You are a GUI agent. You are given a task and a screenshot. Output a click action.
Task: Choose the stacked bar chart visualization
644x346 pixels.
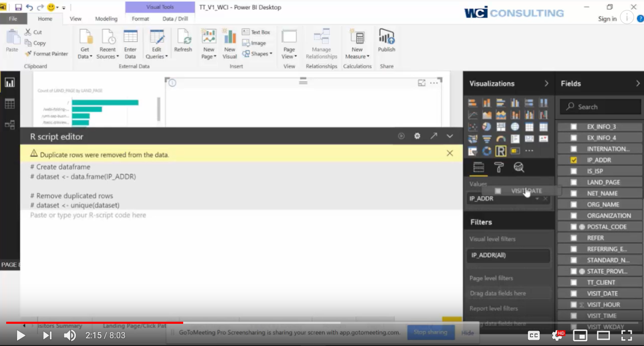[x=473, y=103]
